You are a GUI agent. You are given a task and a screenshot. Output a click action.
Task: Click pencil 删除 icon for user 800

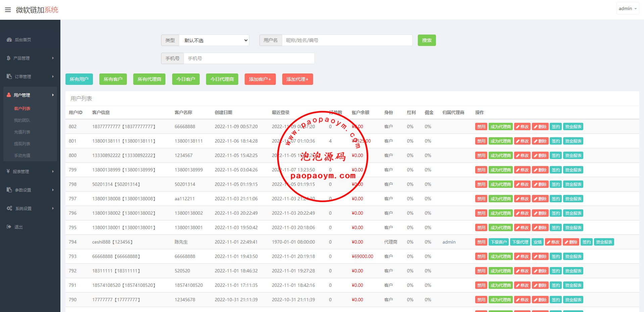(540, 155)
